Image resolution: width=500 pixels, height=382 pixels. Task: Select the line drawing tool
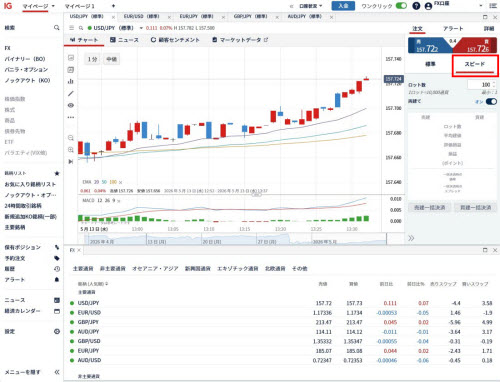tap(71, 93)
